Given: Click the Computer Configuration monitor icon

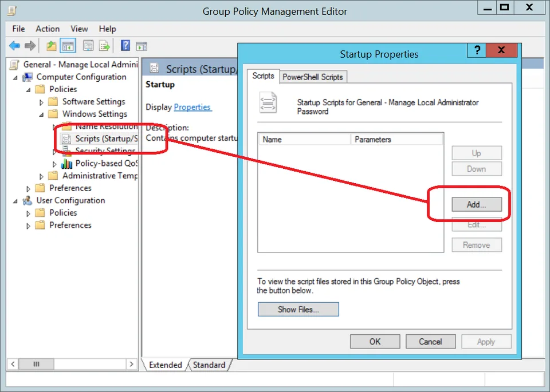Looking at the screenshot, I should pos(27,77).
